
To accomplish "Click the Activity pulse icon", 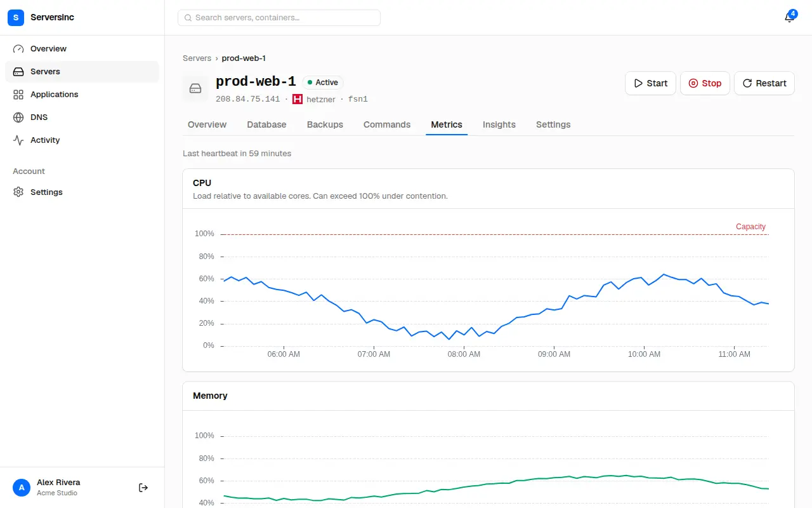I will point(18,140).
